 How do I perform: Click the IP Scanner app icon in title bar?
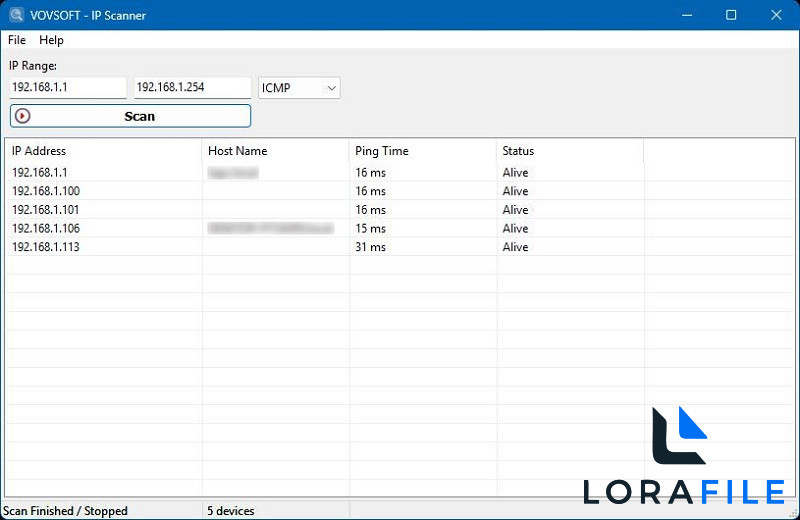[16, 15]
